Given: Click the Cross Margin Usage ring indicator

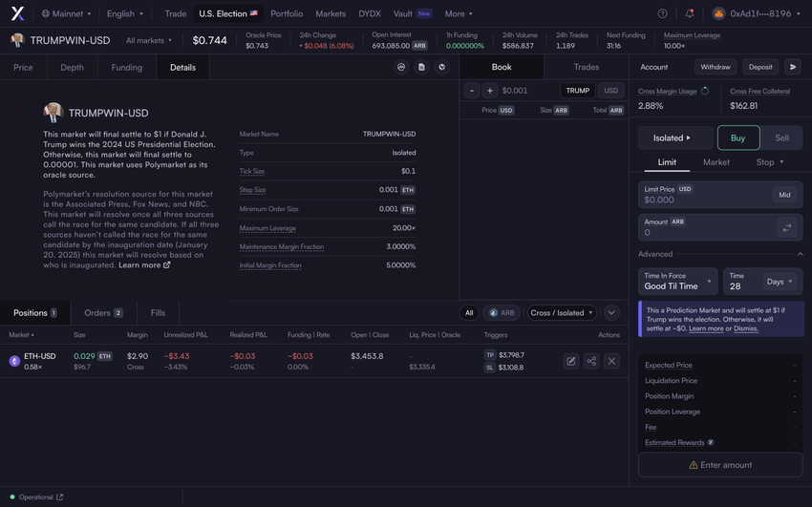Looking at the screenshot, I should (x=705, y=91).
